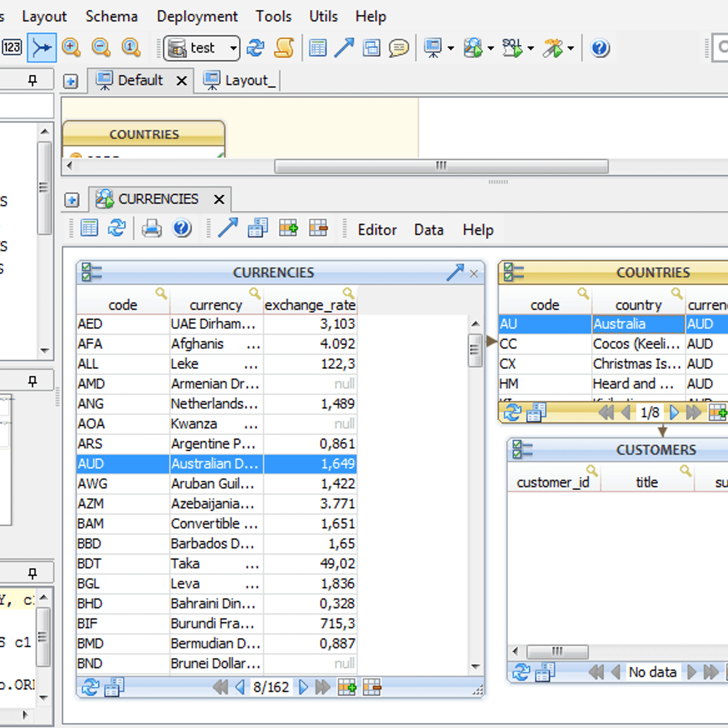Click the group tables icon in main toolbar
Viewport: 728px width, 728px height.
pyautogui.click(x=372, y=47)
